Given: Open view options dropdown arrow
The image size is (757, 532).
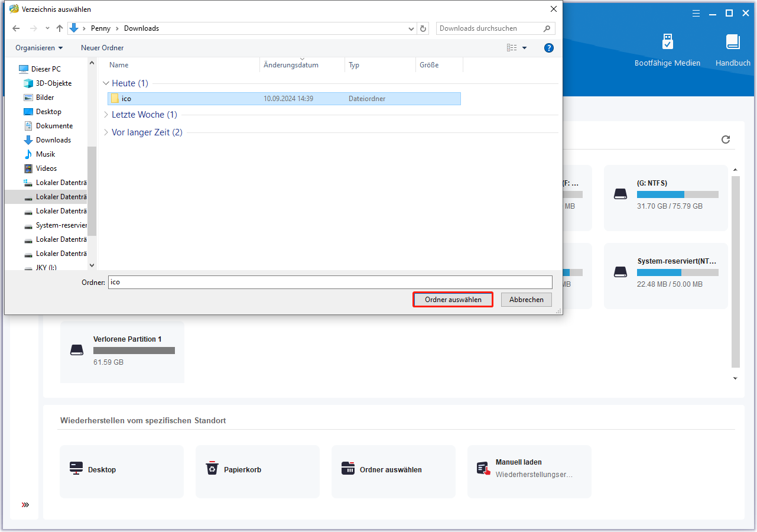Looking at the screenshot, I should pos(525,48).
